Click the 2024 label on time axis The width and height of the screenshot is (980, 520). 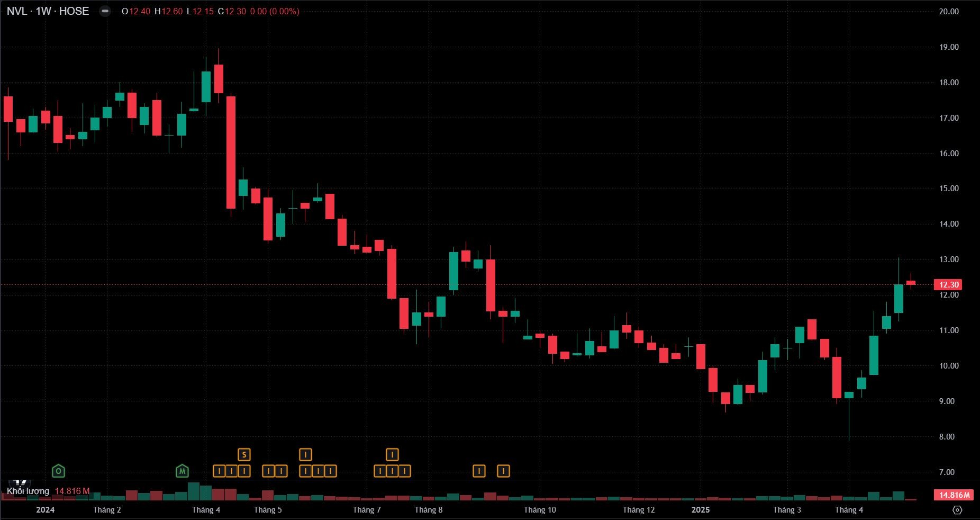[45, 510]
